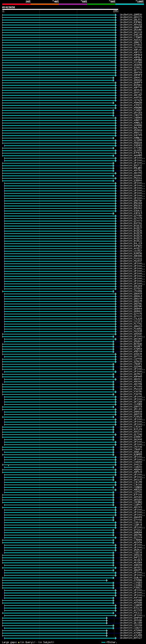Select the UniRef100_Q41119 label
This screenshot has height=644, width=146.
[131, 32]
